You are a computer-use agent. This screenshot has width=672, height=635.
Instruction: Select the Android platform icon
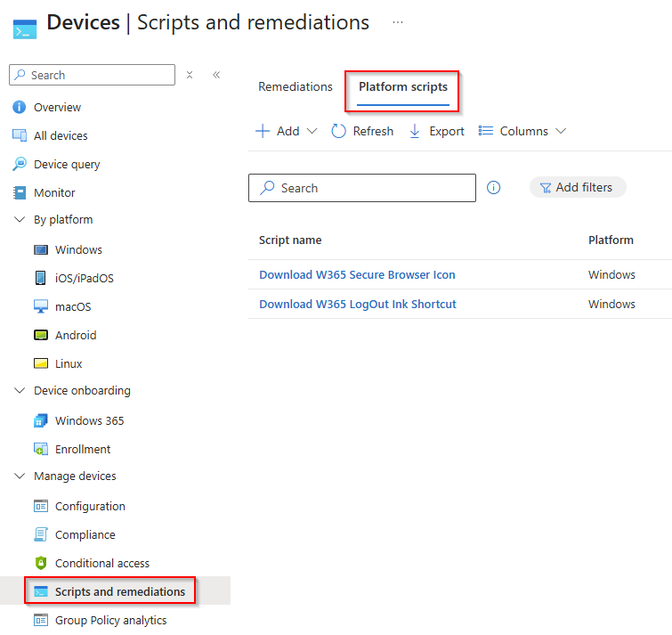pyautogui.click(x=41, y=336)
